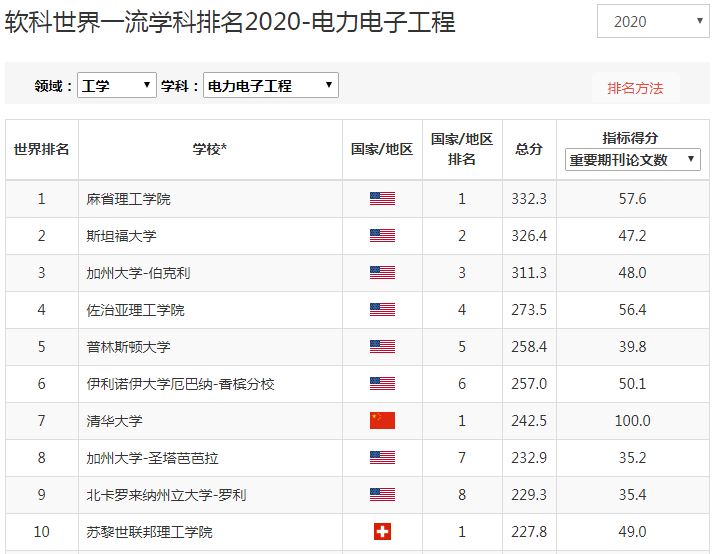The height and width of the screenshot is (554, 714).
Task: Open the 佐治亚理工学院 school link
Action: coord(135,310)
